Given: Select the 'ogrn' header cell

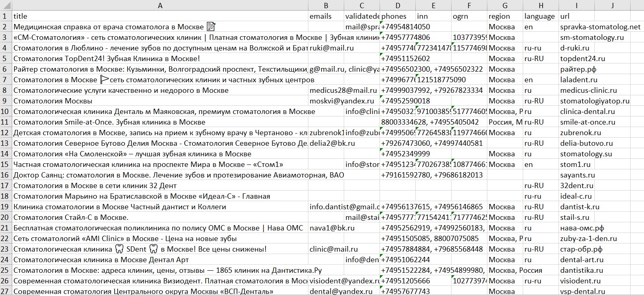Looking at the screenshot, I should tap(469, 16).
